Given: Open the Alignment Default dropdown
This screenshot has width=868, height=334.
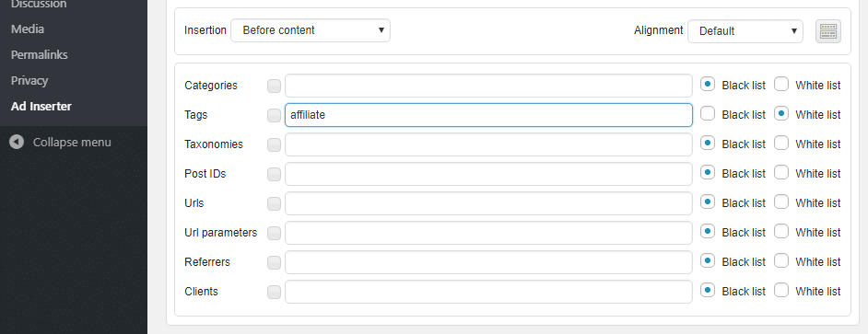Looking at the screenshot, I should [x=745, y=31].
